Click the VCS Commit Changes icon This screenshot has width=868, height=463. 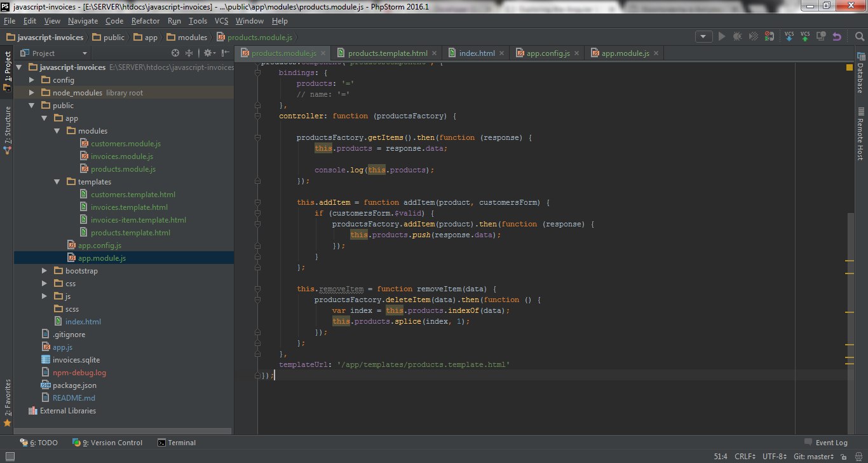point(805,36)
